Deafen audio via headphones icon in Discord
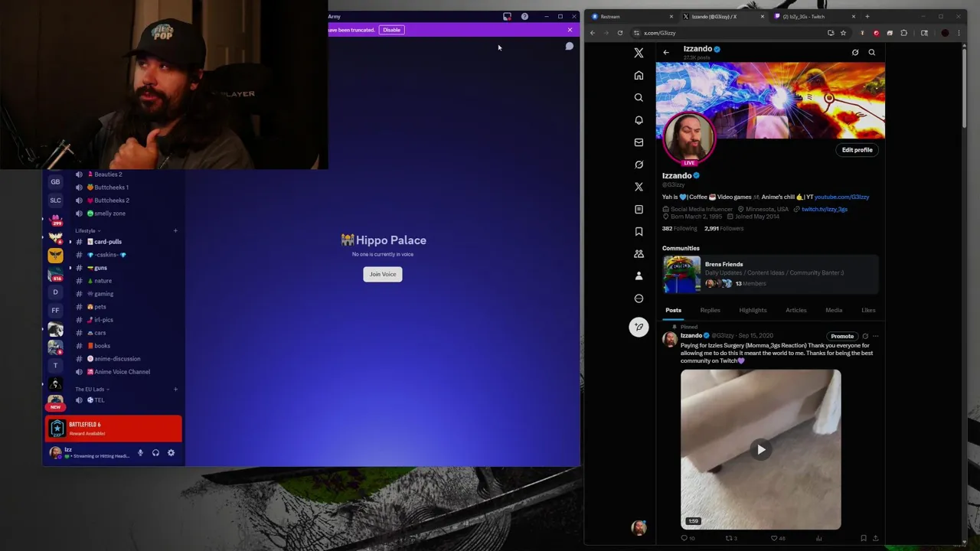Screen dimensions: 980x551 coord(155,453)
